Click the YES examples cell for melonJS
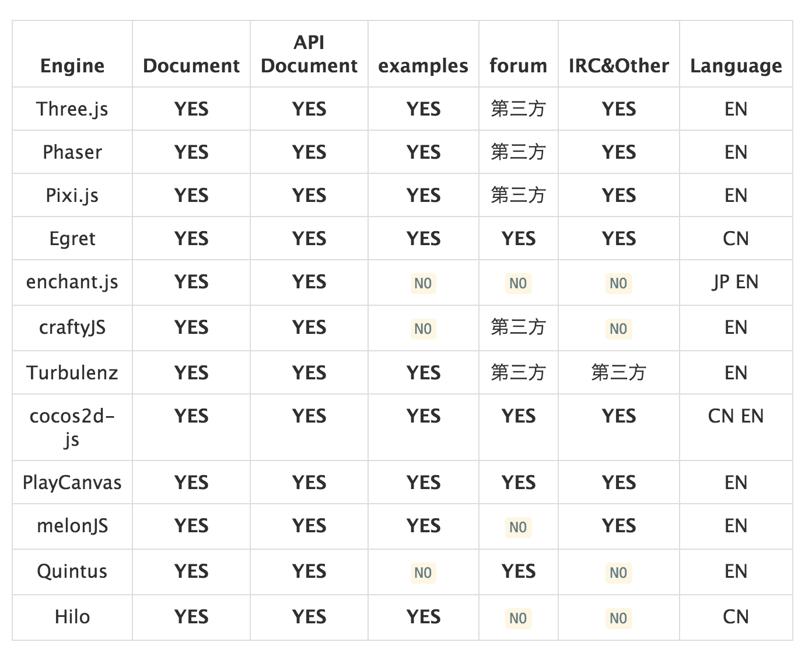This screenshot has width=812, height=656. click(423, 526)
